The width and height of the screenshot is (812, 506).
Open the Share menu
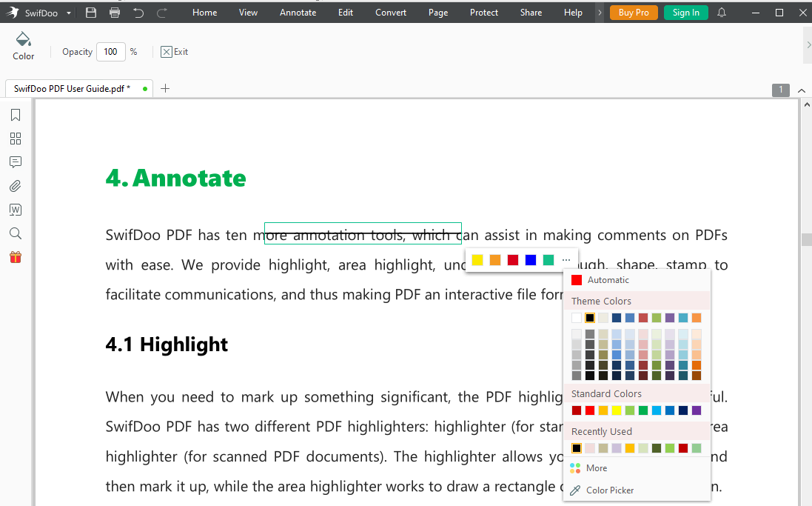click(x=531, y=13)
